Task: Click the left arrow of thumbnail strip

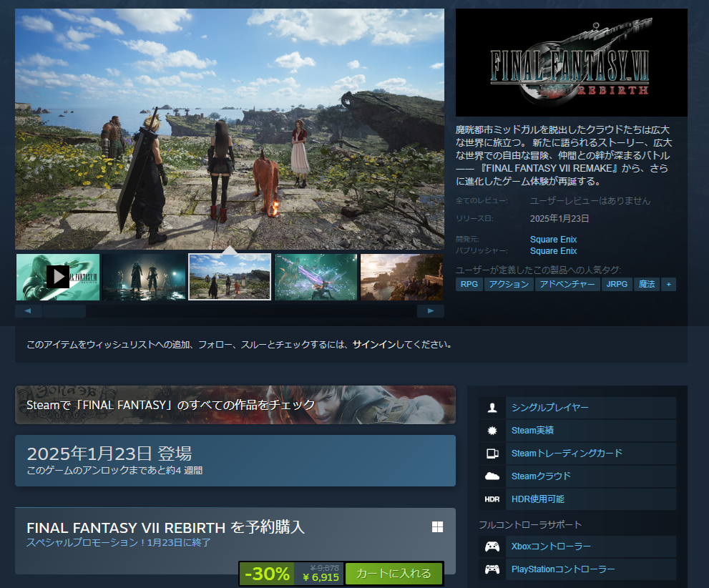Action: [28, 311]
